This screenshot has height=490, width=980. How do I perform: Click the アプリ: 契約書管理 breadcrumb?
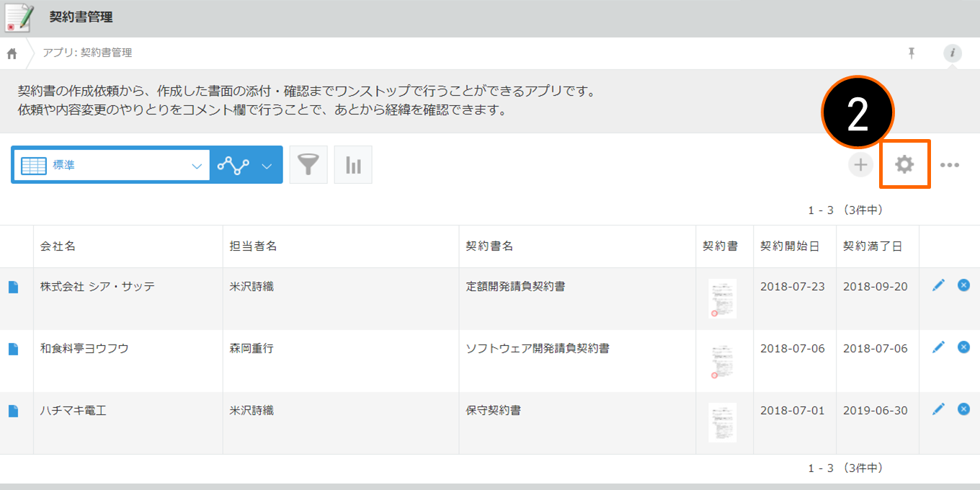click(87, 53)
